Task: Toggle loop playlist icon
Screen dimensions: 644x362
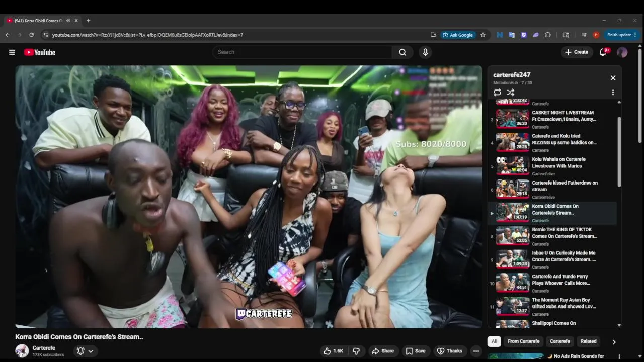Action: pyautogui.click(x=497, y=93)
